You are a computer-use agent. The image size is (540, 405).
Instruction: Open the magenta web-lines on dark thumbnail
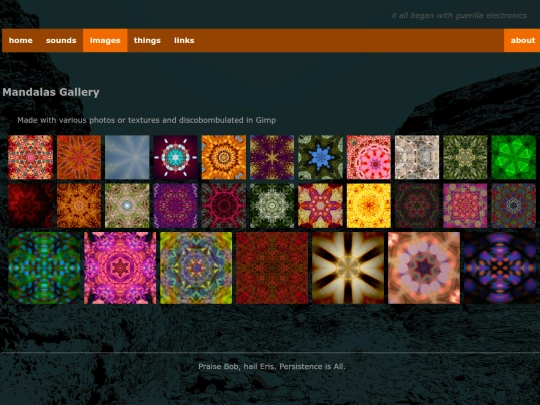(x=224, y=206)
